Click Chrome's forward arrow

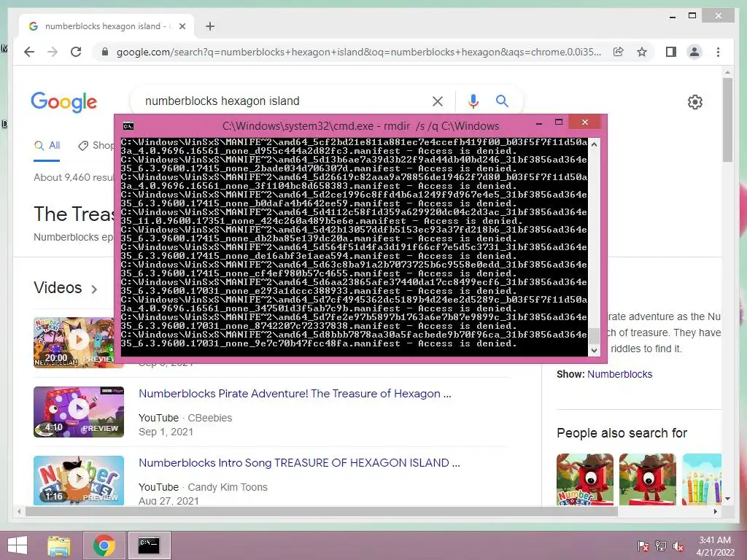tap(53, 52)
